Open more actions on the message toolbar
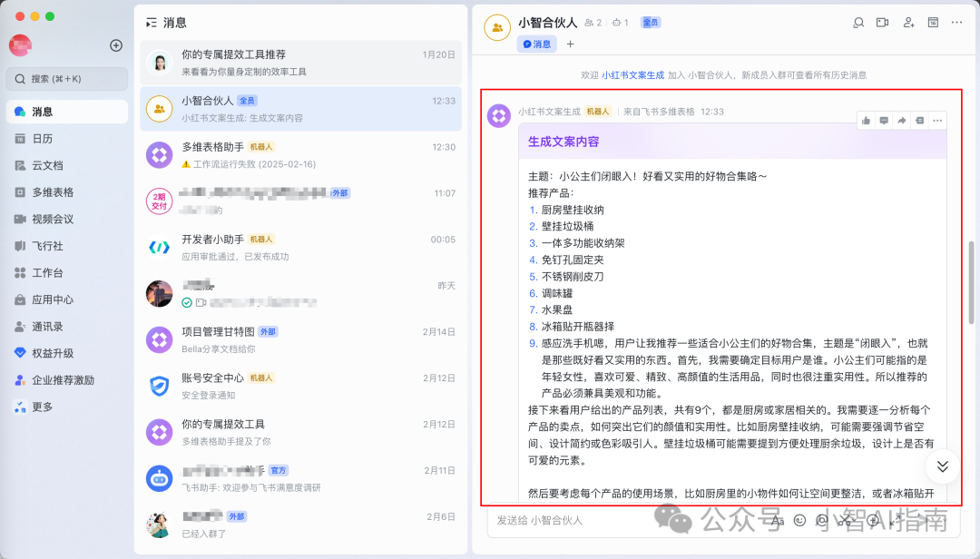Image resolution: width=980 pixels, height=559 pixels. pyautogui.click(x=937, y=120)
